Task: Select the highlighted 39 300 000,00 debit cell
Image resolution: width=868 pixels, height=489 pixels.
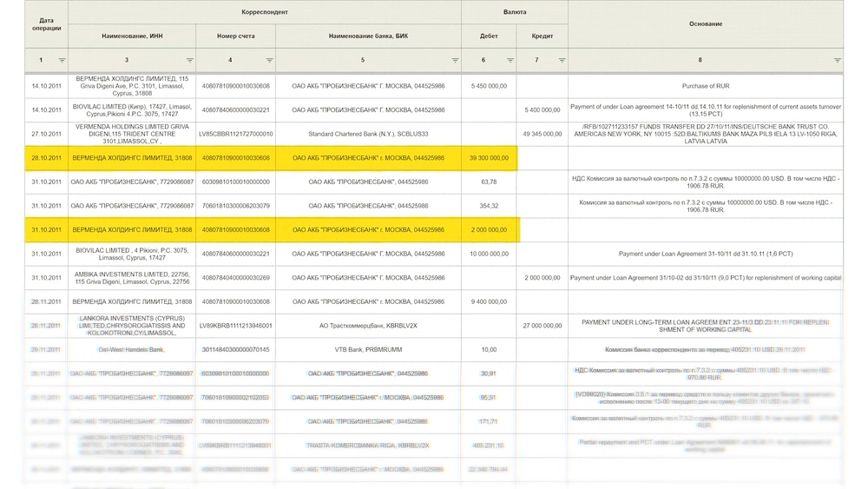Action: click(x=489, y=158)
